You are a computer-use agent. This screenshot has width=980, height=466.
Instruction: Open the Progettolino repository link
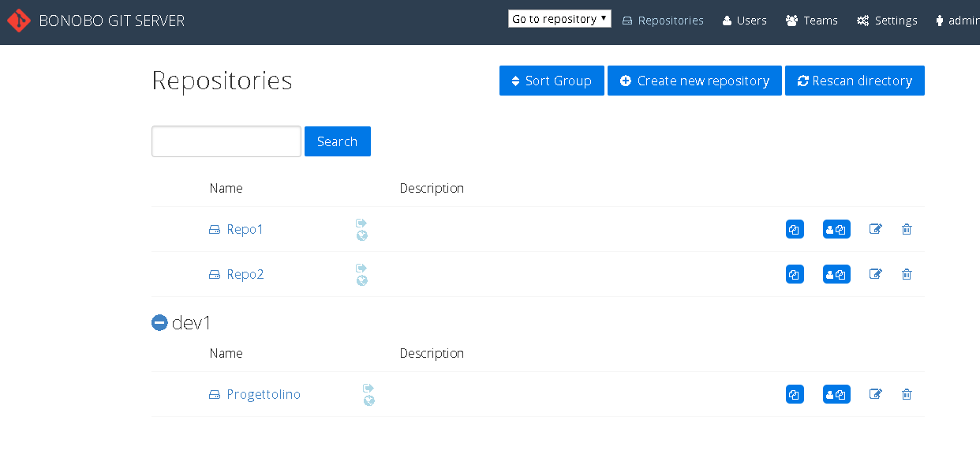(x=263, y=394)
